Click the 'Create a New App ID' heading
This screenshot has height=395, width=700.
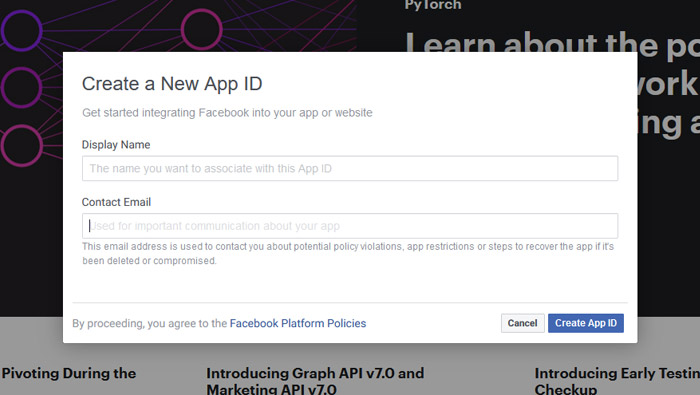tap(172, 84)
